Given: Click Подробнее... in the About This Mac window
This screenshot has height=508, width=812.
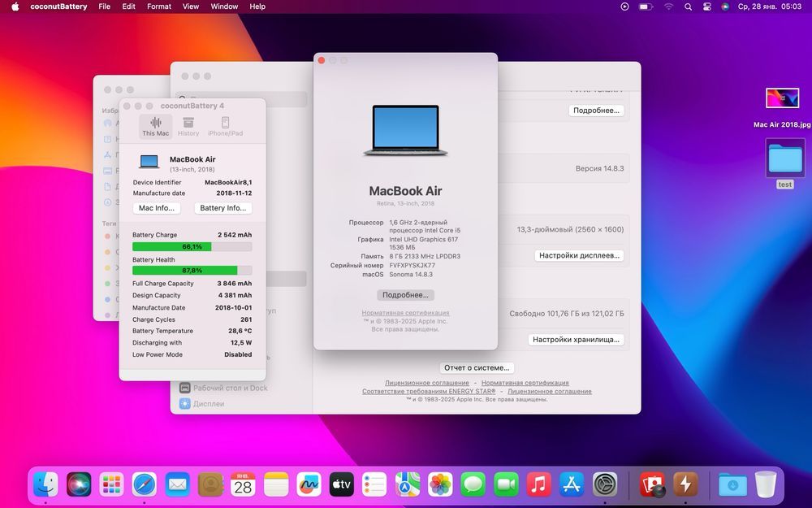Looking at the screenshot, I should coord(405,295).
